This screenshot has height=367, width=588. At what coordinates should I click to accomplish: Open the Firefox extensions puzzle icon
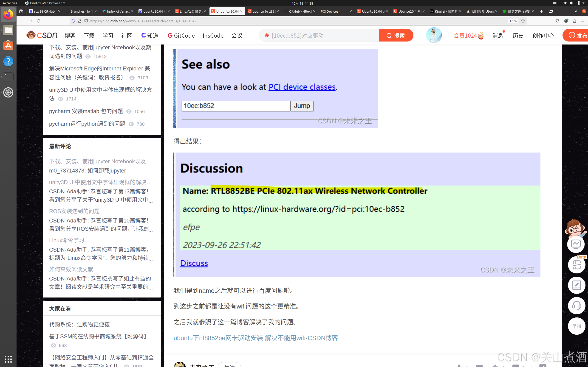pyautogui.click(x=574, y=21)
